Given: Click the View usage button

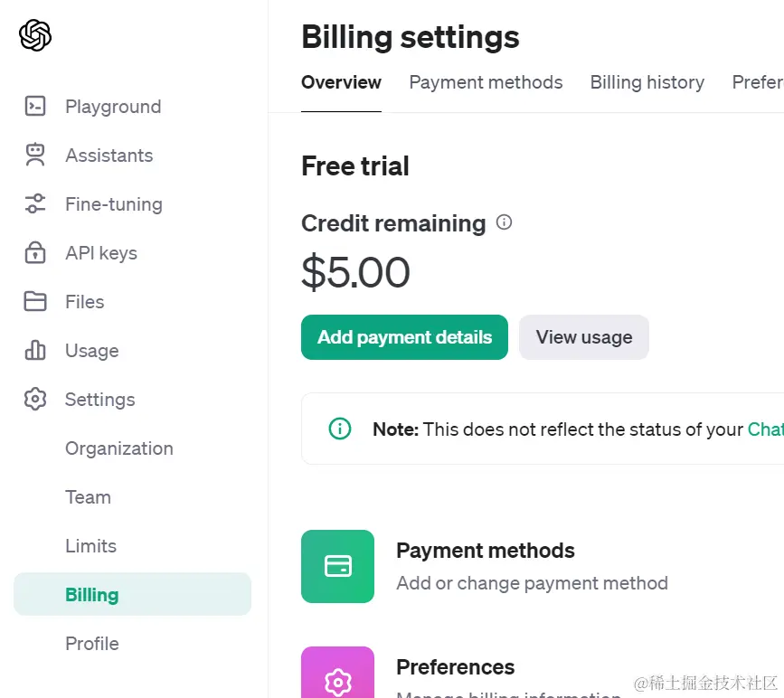Looking at the screenshot, I should click(584, 337).
